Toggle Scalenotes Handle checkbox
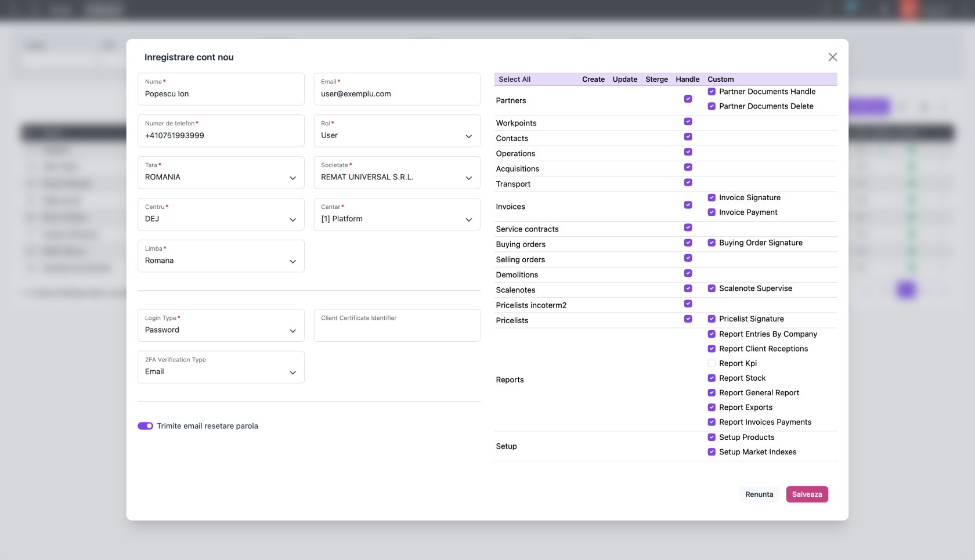The height and width of the screenshot is (560, 975). click(688, 288)
